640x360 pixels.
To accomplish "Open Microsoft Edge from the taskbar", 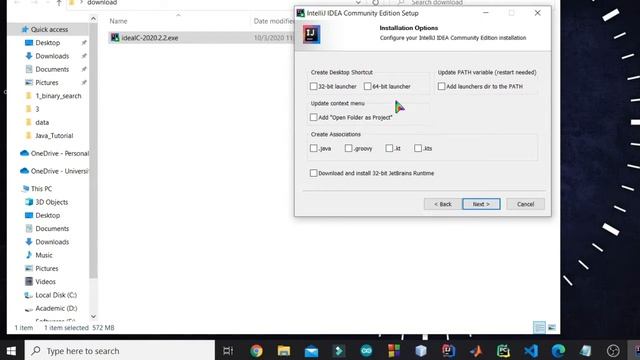I will [x=558, y=351].
